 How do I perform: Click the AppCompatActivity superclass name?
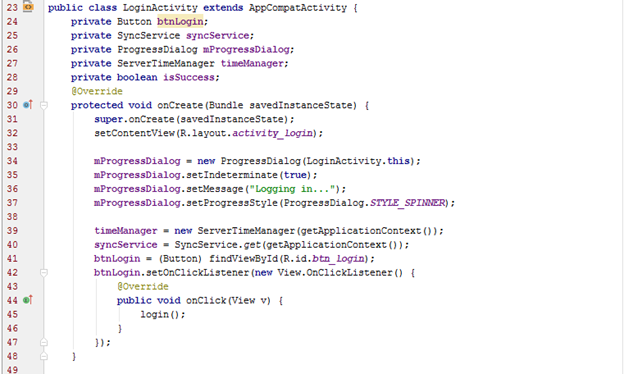coord(298,8)
